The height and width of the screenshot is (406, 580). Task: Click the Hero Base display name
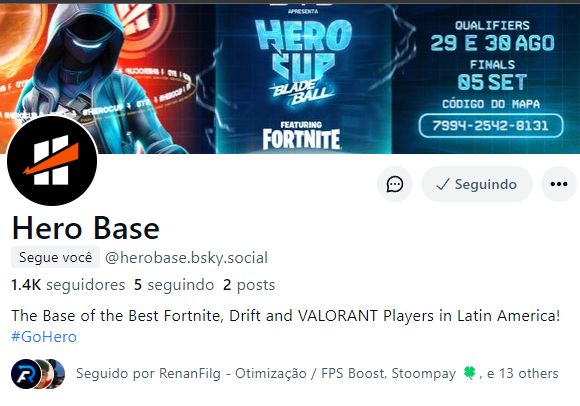tap(86, 228)
